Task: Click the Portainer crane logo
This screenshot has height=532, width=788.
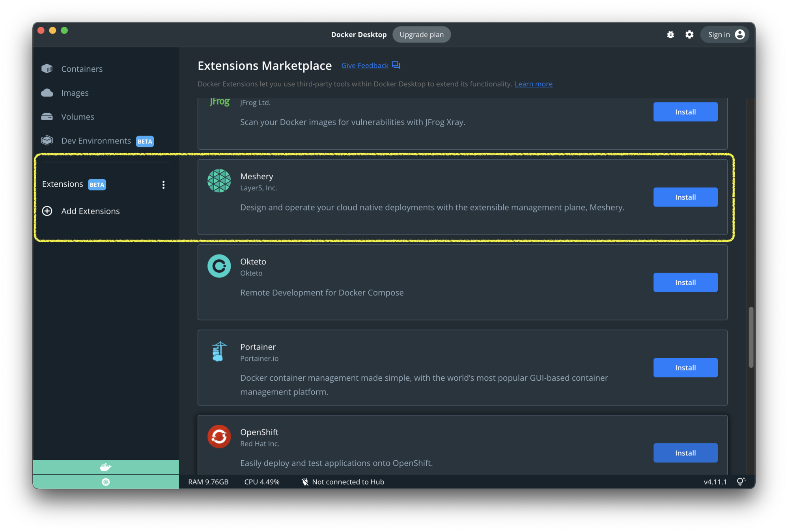Action: click(x=219, y=352)
